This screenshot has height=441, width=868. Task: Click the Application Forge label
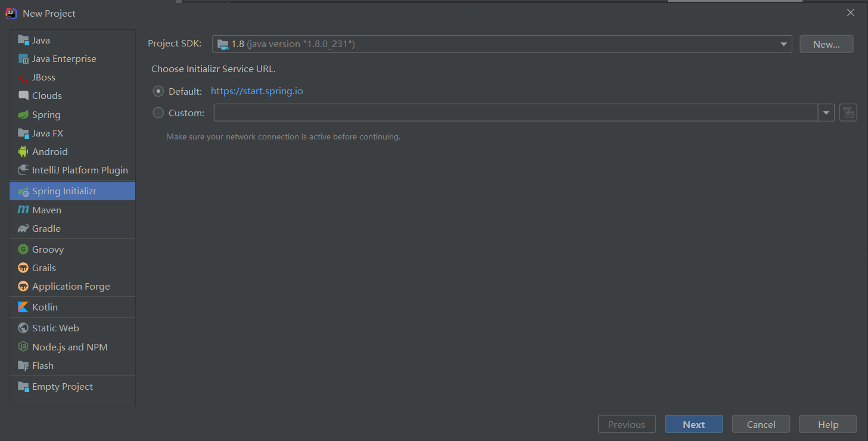(71, 286)
